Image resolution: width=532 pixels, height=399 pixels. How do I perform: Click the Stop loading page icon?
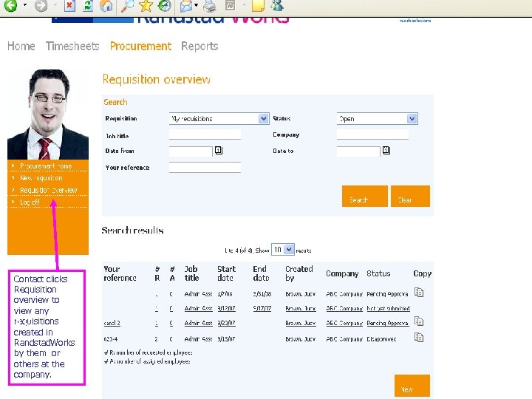point(69,5)
